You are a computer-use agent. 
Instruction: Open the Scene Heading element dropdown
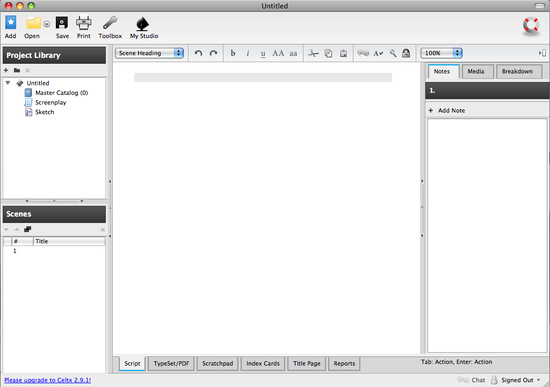[x=149, y=53]
